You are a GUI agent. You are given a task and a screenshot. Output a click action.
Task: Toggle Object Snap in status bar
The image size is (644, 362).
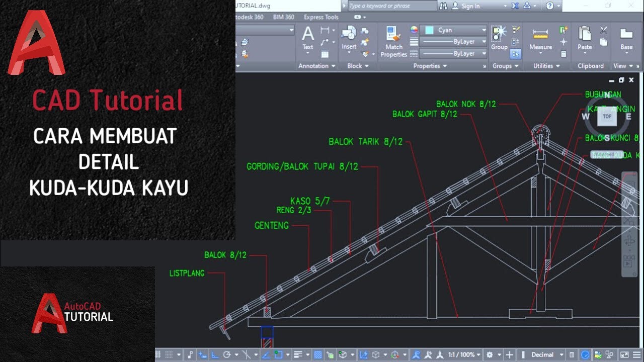coord(278,355)
